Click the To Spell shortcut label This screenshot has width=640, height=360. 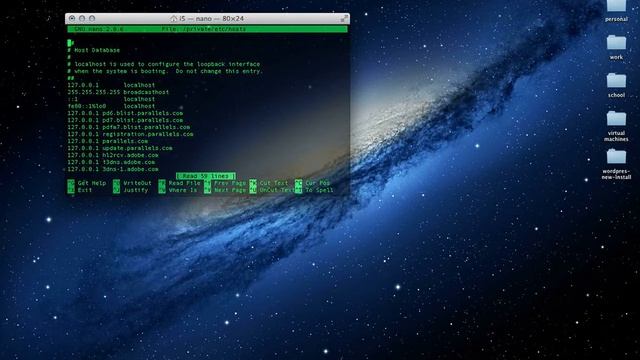(319, 190)
